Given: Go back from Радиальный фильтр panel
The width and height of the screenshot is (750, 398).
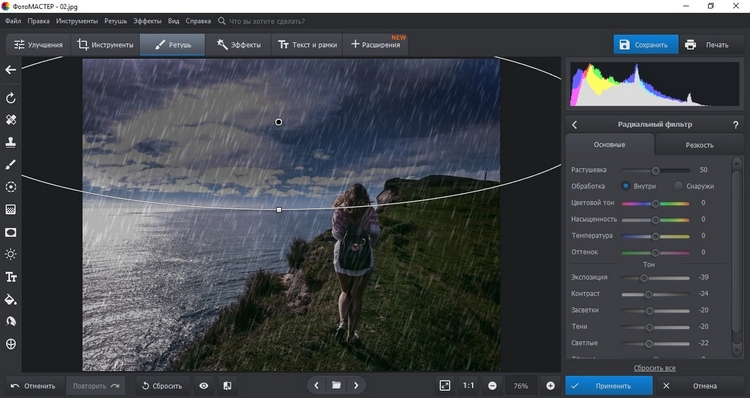Looking at the screenshot, I should tap(574, 125).
